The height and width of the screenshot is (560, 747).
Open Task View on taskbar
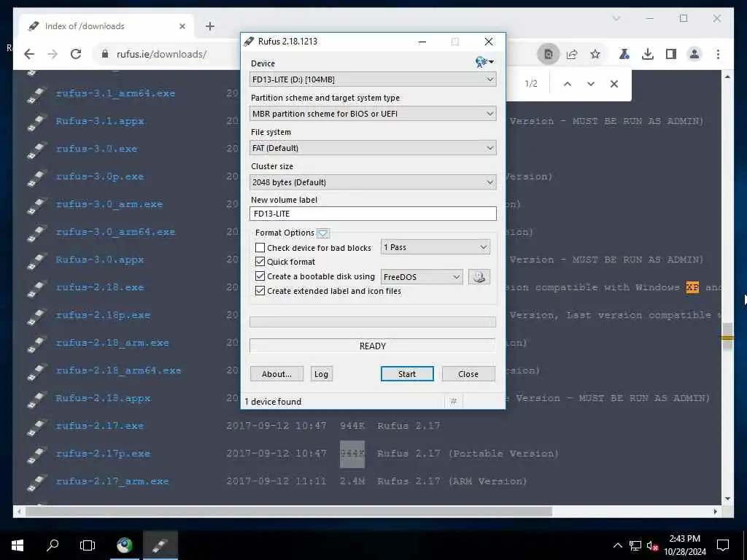pyautogui.click(x=88, y=545)
